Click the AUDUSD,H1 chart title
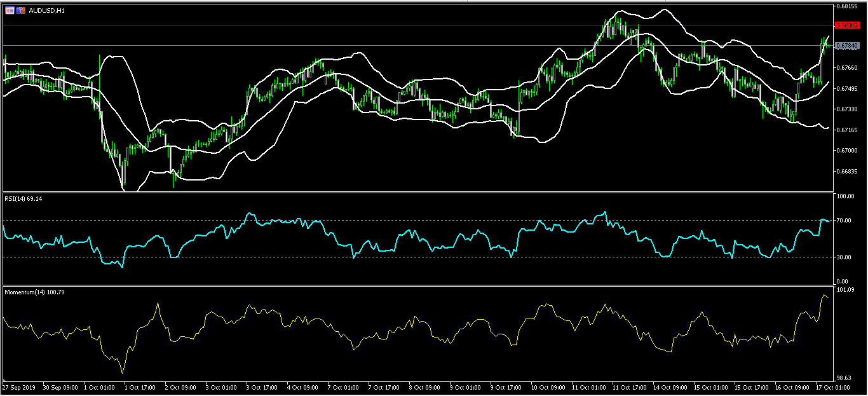868x396 pixels. (46, 11)
